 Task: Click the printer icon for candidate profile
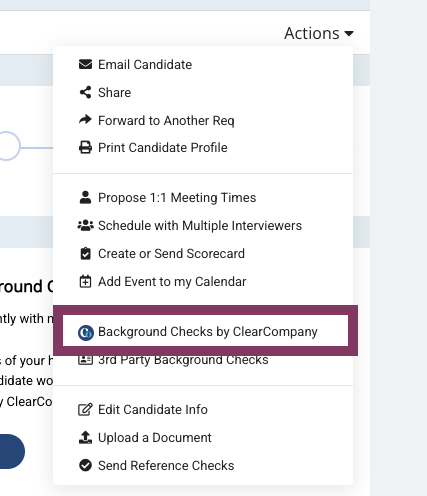click(85, 147)
